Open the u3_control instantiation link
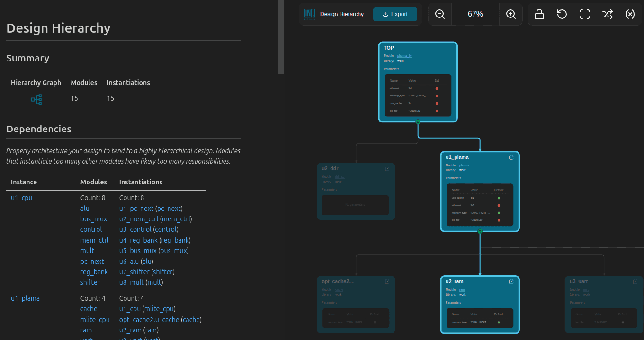Viewport: 644px width, 340px height. click(135, 229)
